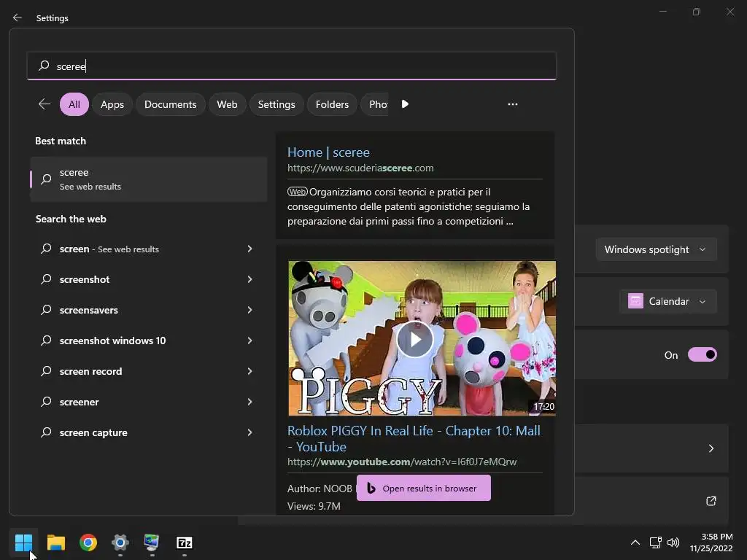Restore the Settings window size
747x560 pixels.
coord(697,12)
